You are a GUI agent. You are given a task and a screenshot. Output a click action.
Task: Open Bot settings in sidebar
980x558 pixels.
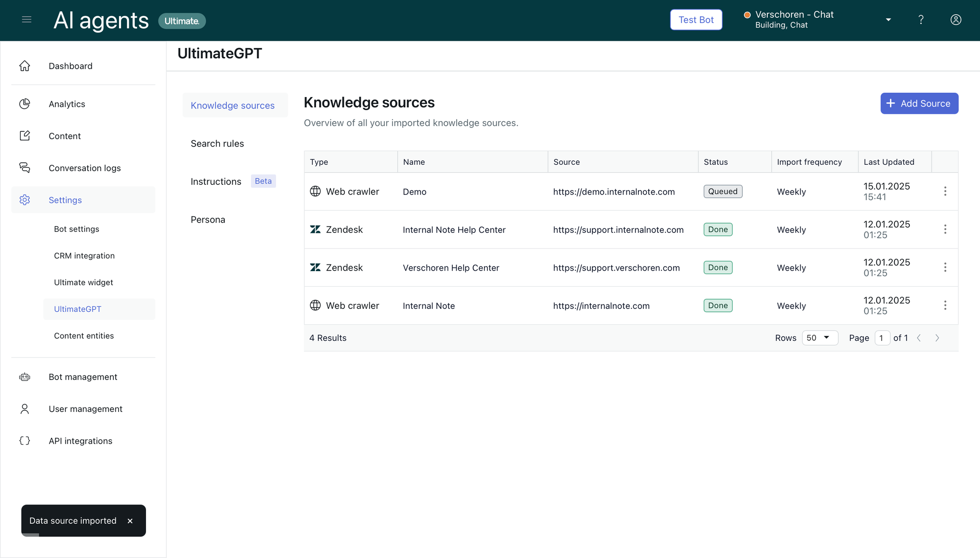point(76,229)
